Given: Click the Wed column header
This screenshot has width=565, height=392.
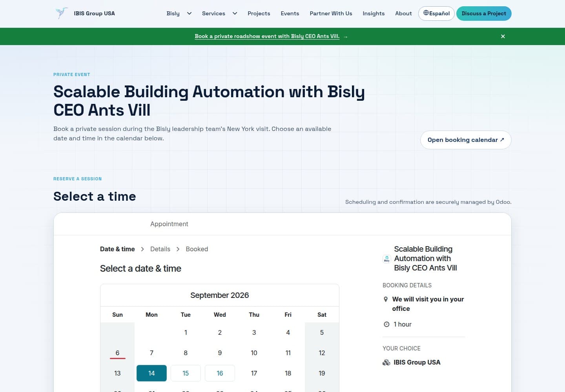Looking at the screenshot, I should 220,315.
